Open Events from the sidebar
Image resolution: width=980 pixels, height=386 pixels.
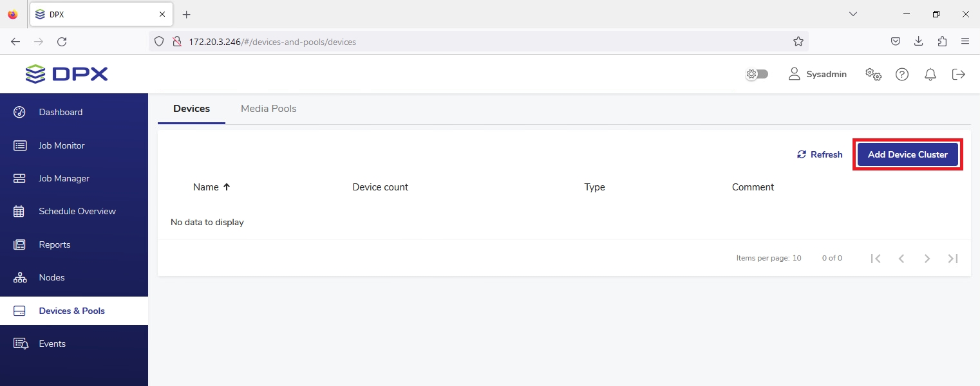point(52,344)
